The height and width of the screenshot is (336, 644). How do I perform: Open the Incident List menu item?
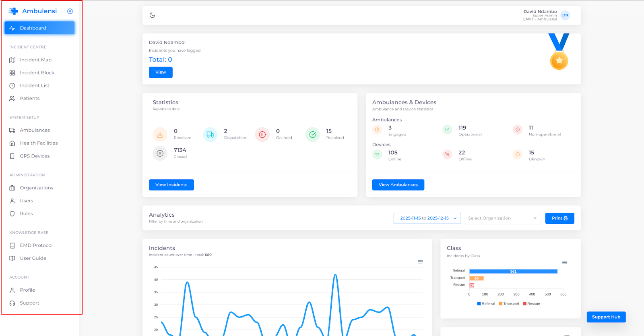pos(35,86)
